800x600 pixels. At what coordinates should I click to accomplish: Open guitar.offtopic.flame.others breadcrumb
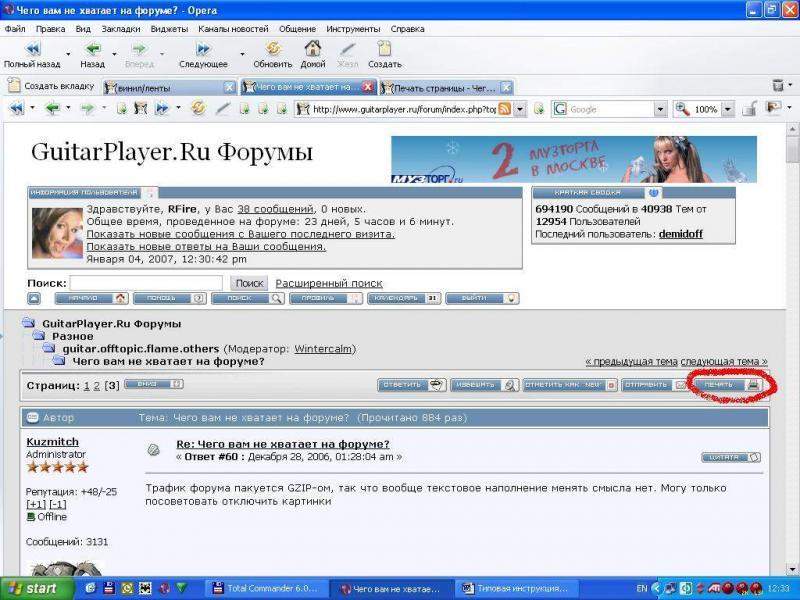(141, 349)
